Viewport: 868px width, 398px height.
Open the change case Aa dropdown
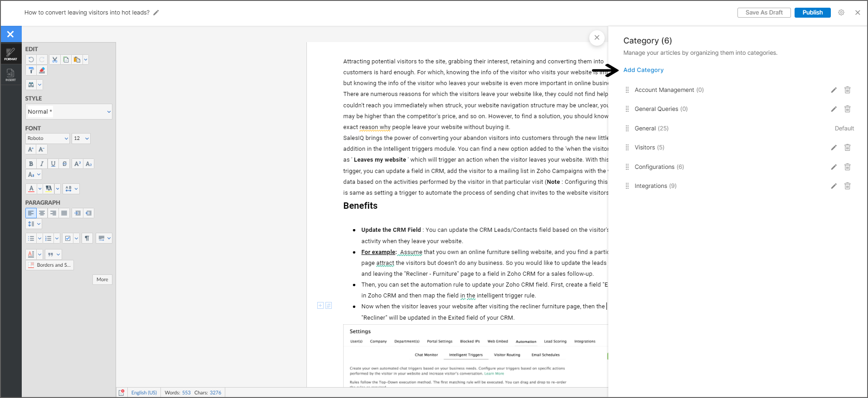(34, 175)
